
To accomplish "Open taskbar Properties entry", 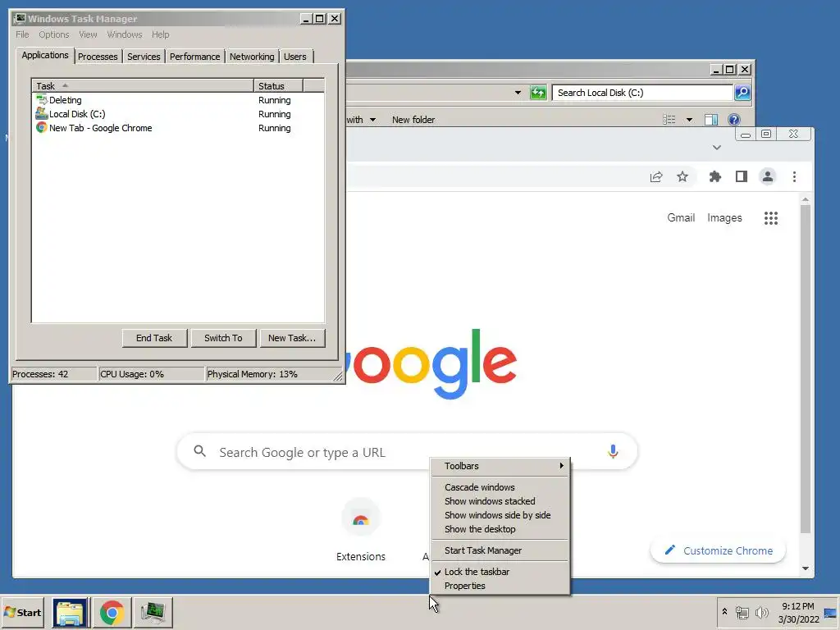I will (x=501, y=586).
